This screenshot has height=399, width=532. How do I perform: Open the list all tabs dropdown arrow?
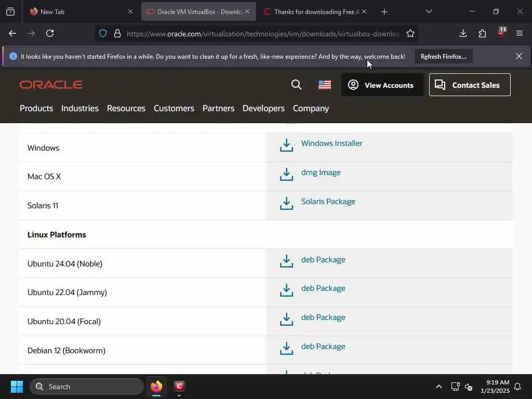pos(429,12)
